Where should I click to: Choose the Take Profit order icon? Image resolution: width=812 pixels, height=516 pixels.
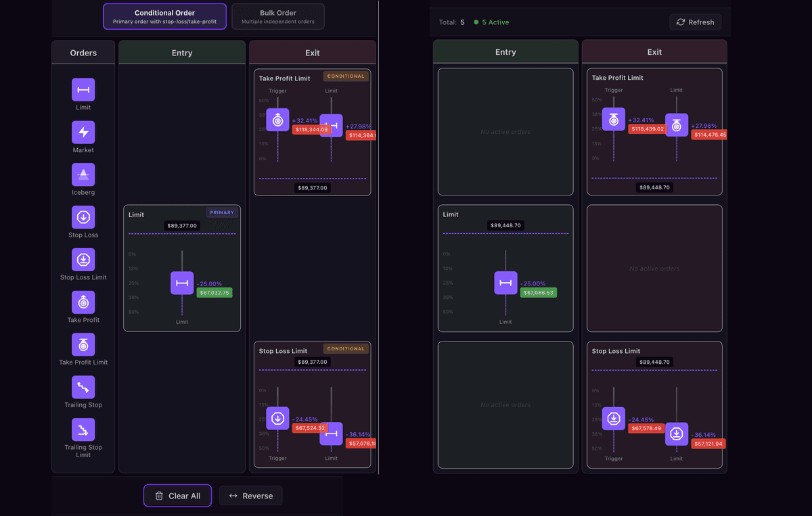coord(83,302)
